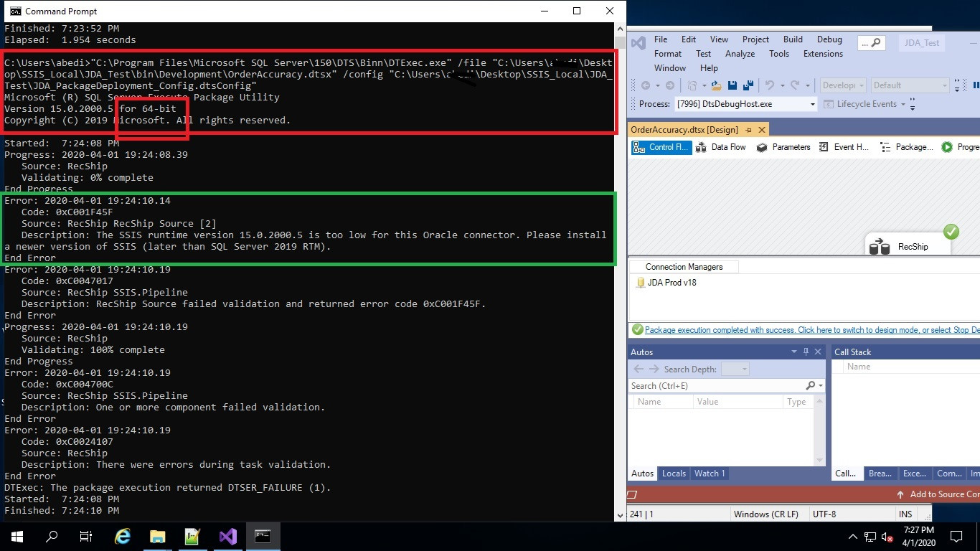This screenshot has height=551, width=980.
Task: Click the volume icon in system tray
Action: tap(887, 537)
